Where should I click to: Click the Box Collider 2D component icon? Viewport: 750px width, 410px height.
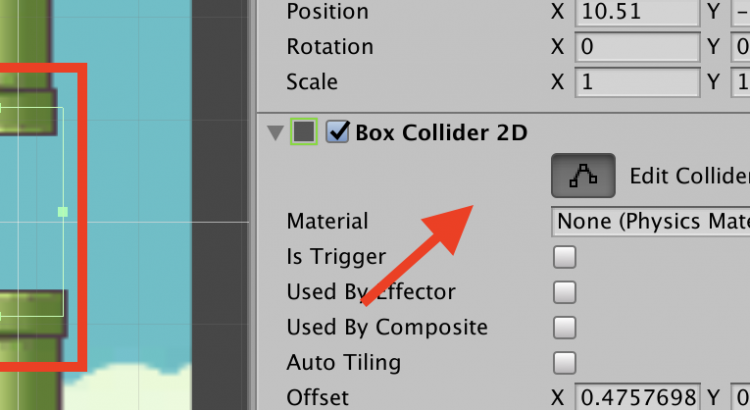(x=304, y=131)
